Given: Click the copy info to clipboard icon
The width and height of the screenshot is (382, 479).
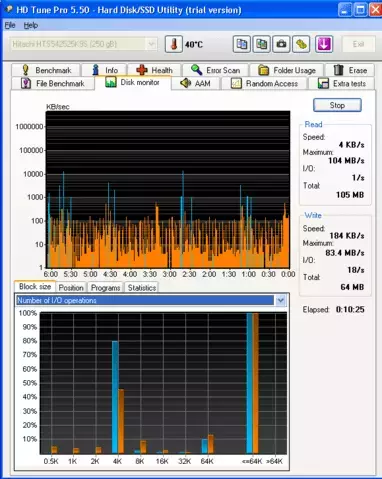Looking at the screenshot, I should [x=242, y=44].
